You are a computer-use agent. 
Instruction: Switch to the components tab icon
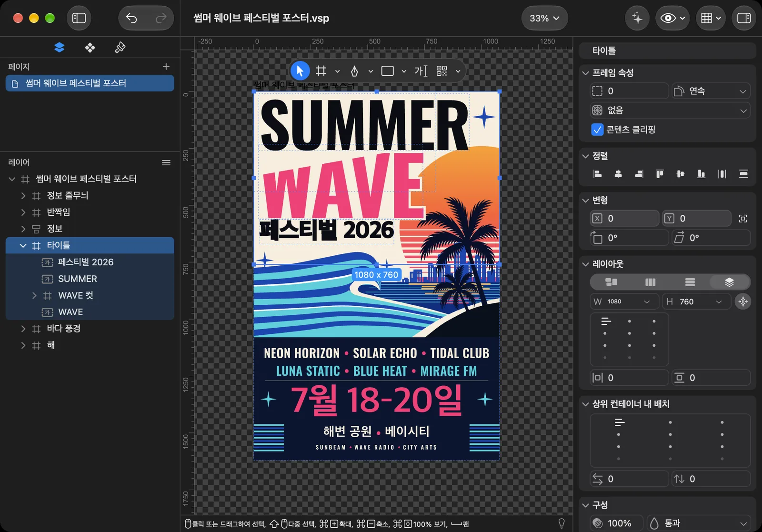pos(90,48)
